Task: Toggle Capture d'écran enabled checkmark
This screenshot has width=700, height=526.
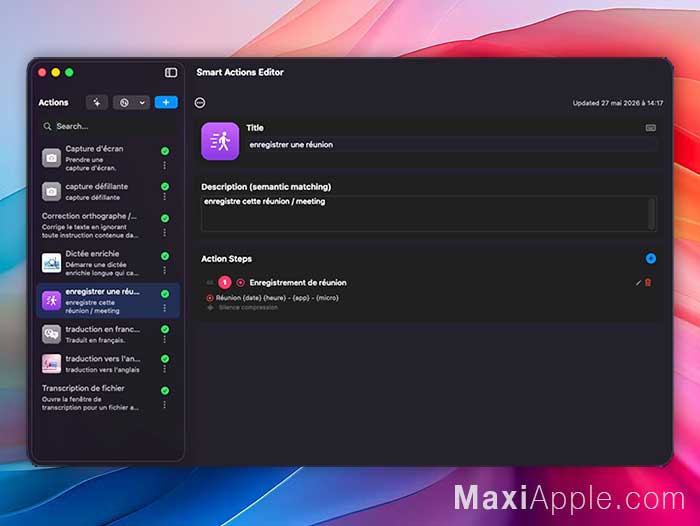Action: 165,151
